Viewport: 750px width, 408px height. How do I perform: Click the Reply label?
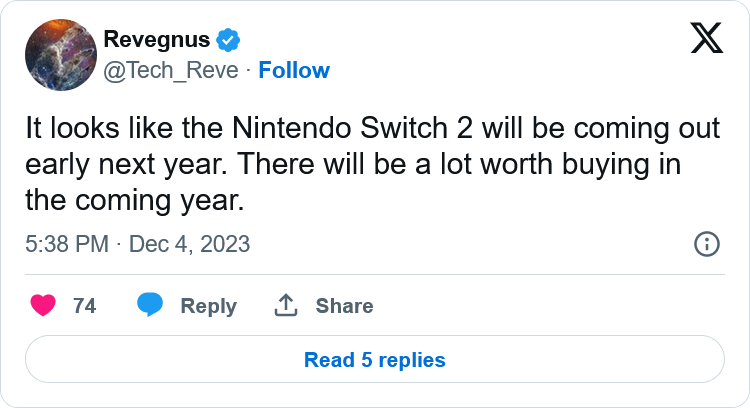[209, 306]
